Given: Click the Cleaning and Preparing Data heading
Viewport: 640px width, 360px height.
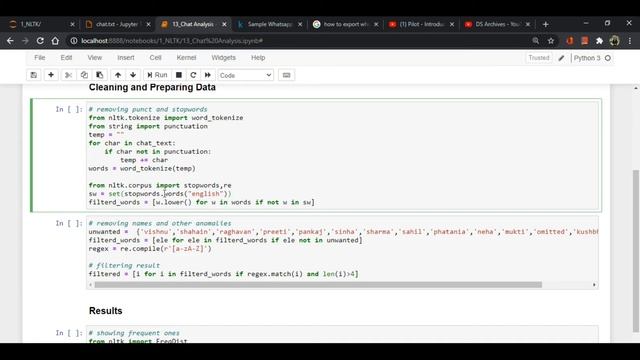Looking at the screenshot, I should (x=152, y=87).
